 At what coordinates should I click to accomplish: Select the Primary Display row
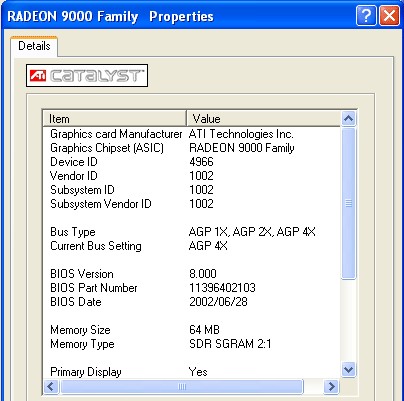click(192, 372)
